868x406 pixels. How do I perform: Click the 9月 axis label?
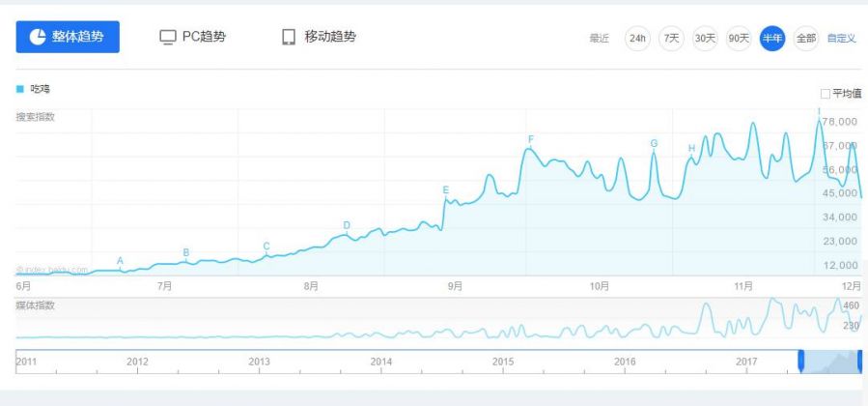pyautogui.click(x=455, y=286)
